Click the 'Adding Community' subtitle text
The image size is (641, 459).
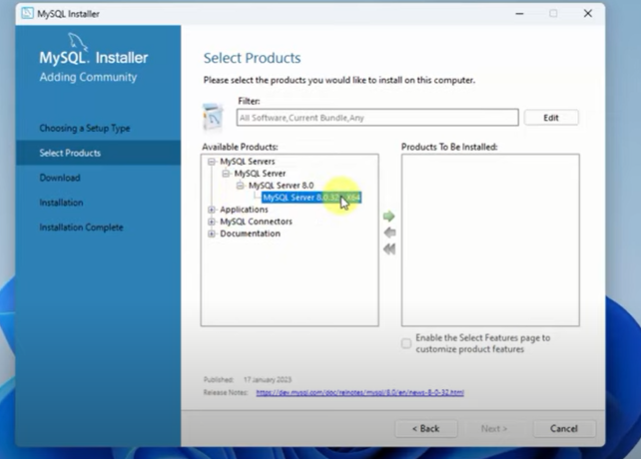point(88,77)
